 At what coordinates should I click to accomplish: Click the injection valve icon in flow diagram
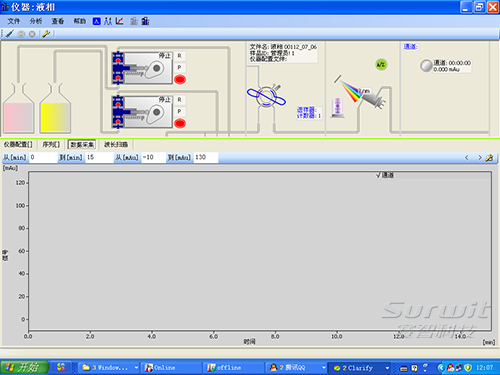(x=266, y=96)
